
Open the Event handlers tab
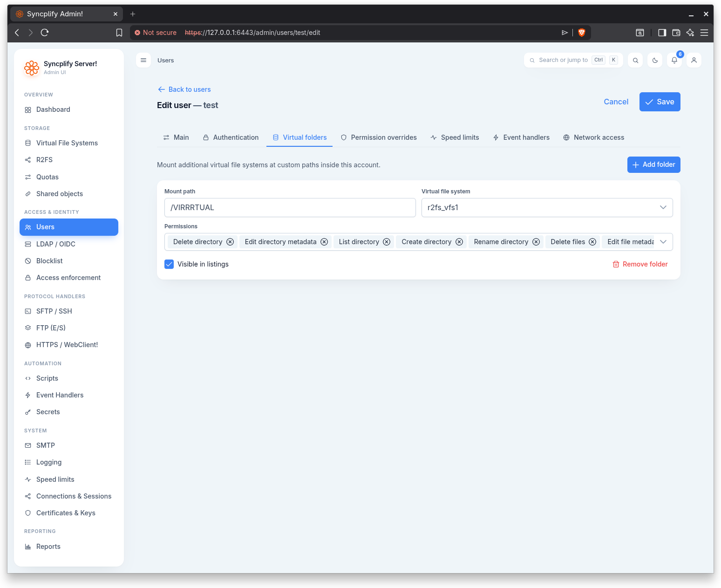[x=521, y=137]
